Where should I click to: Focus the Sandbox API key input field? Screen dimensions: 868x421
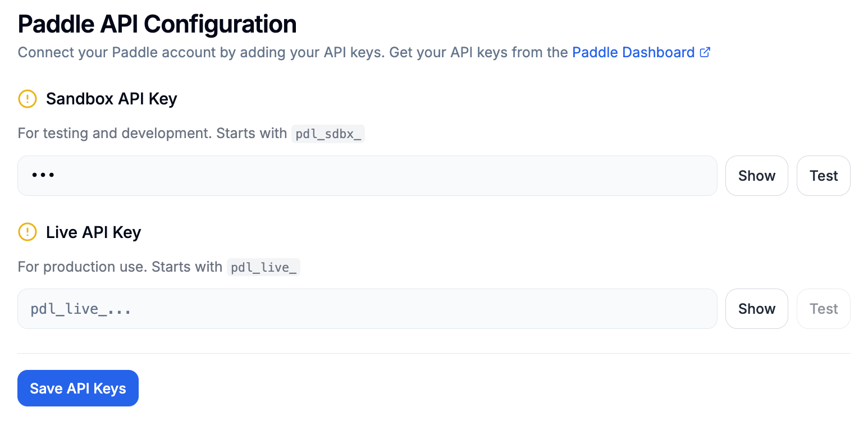(x=367, y=176)
